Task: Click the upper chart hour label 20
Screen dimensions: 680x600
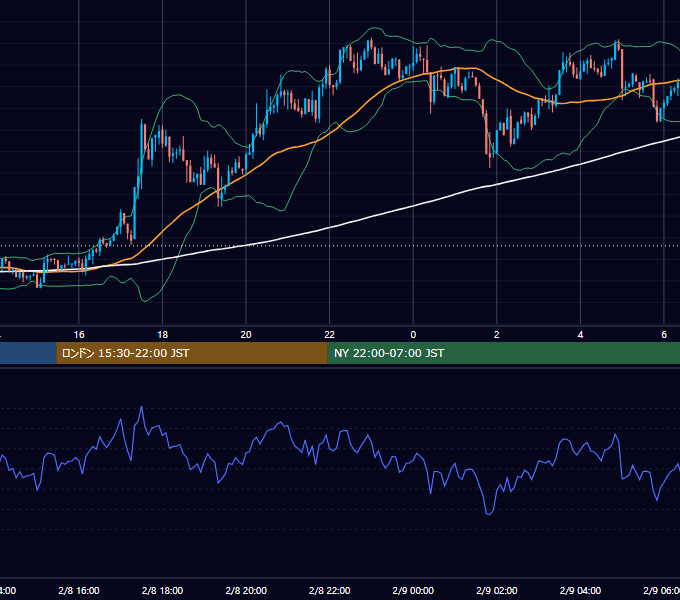Action: 246,335
